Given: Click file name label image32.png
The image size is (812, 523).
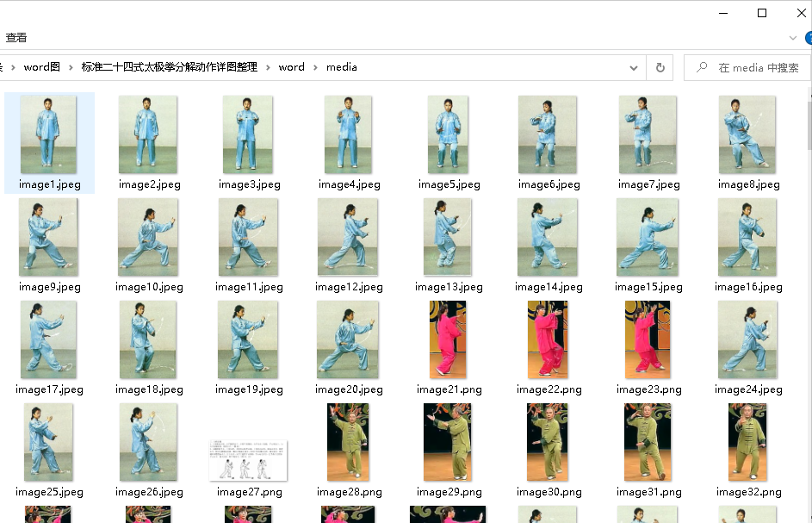Looking at the screenshot, I should [x=749, y=493].
